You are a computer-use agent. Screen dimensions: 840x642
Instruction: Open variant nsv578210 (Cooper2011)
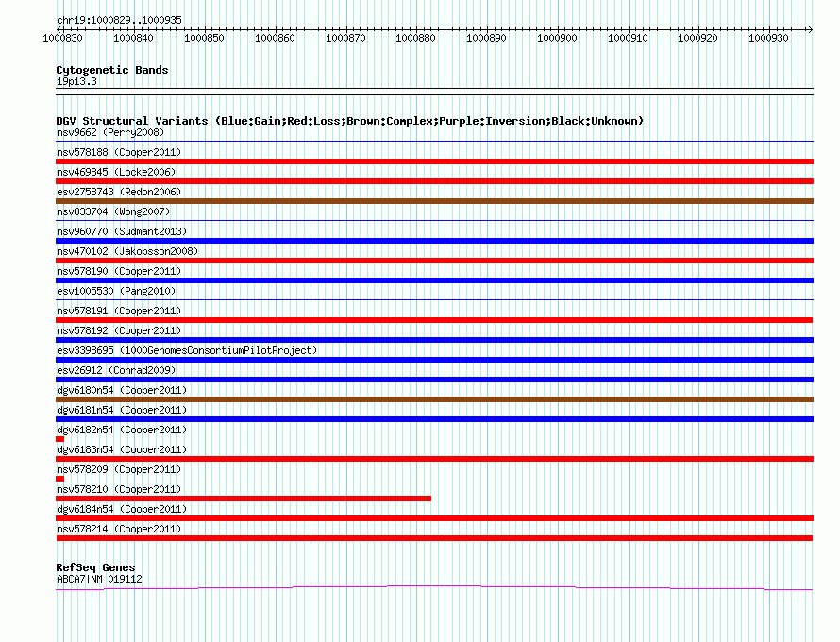(119, 489)
